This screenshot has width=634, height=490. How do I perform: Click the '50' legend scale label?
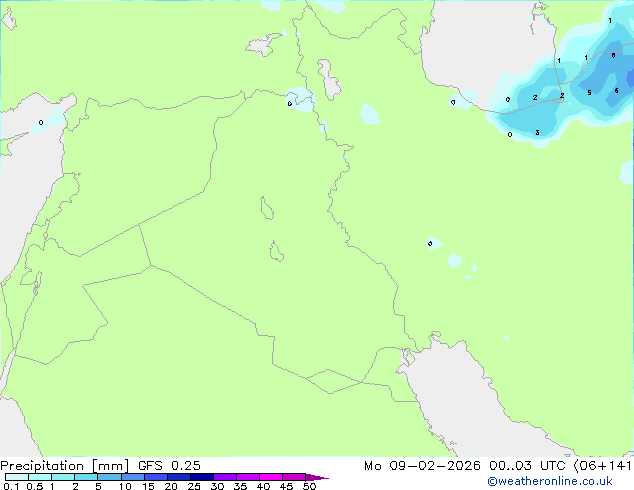pyautogui.click(x=309, y=486)
